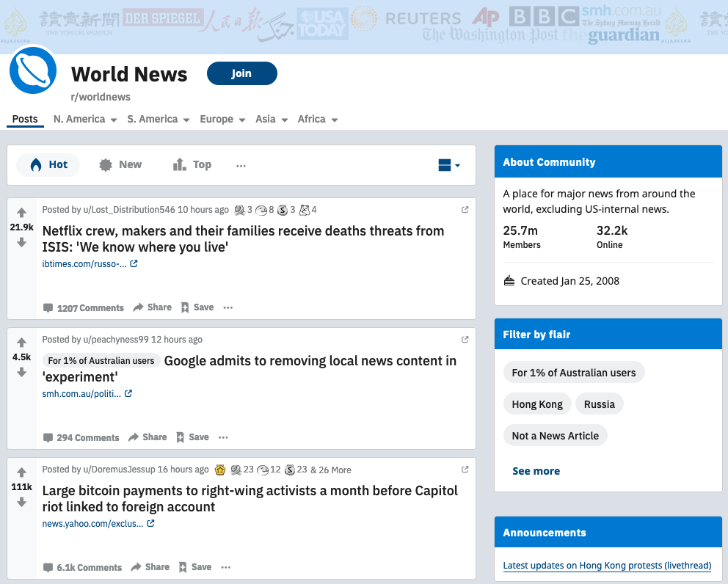The height and width of the screenshot is (584, 728).
Task: Filter by 'For 1% of Australian users' sidebar flair
Action: (x=574, y=373)
